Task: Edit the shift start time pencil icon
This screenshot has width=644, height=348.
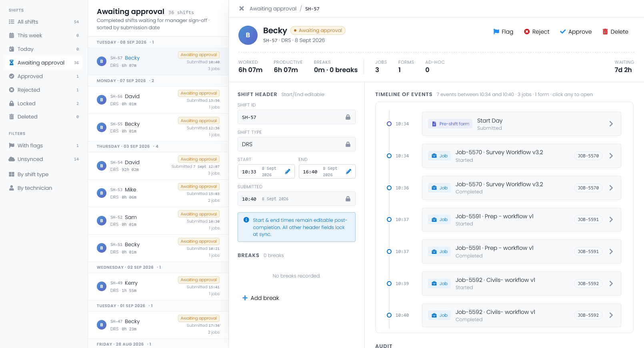Action: [288, 171]
